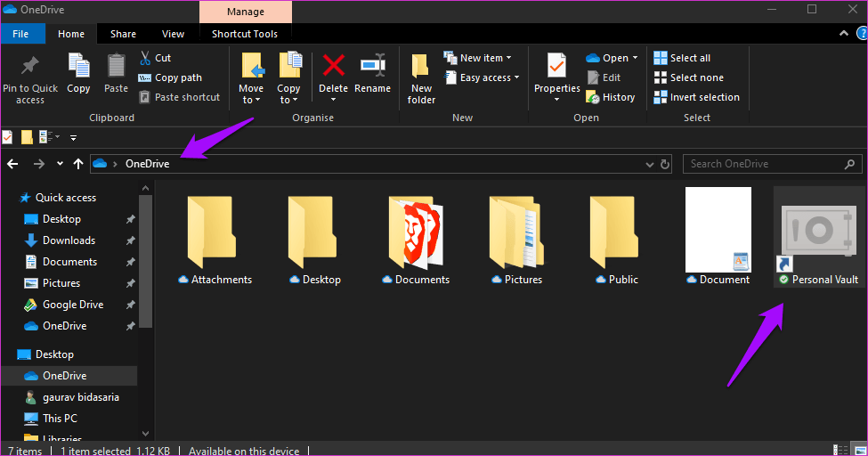Click the Back navigation arrow
Screen dimensions: 868x456
tap(12, 164)
